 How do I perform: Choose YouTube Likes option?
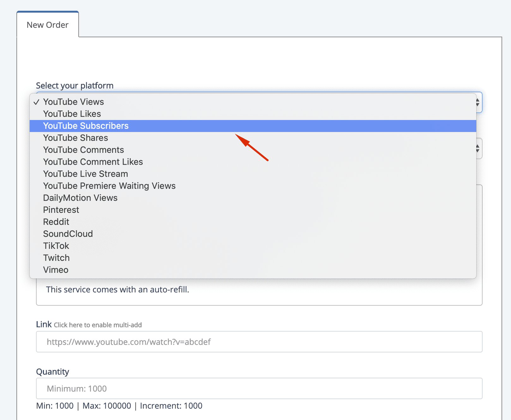pyautogui.click(x=253, y=114)
